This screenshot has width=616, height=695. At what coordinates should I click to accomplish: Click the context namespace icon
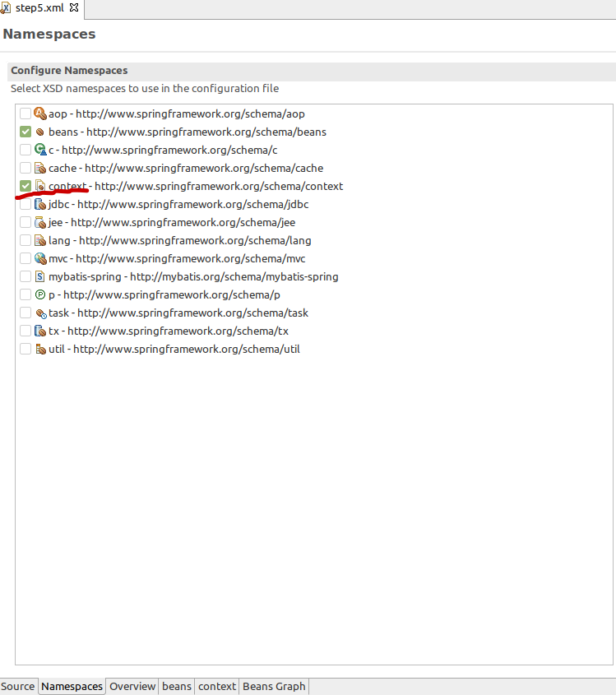(x=40, y=186)
